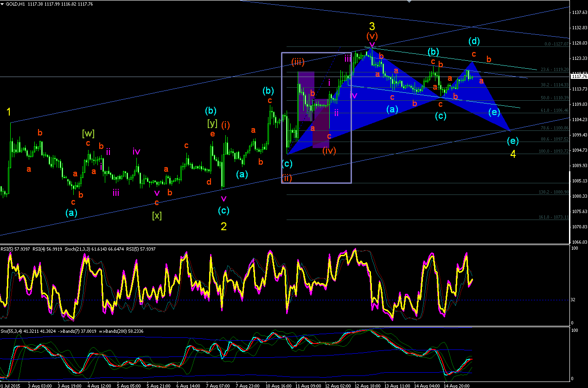Viewport: 588px width, 388px height.
Task: Click price axis value 1104.23
Action: (579, 120)
